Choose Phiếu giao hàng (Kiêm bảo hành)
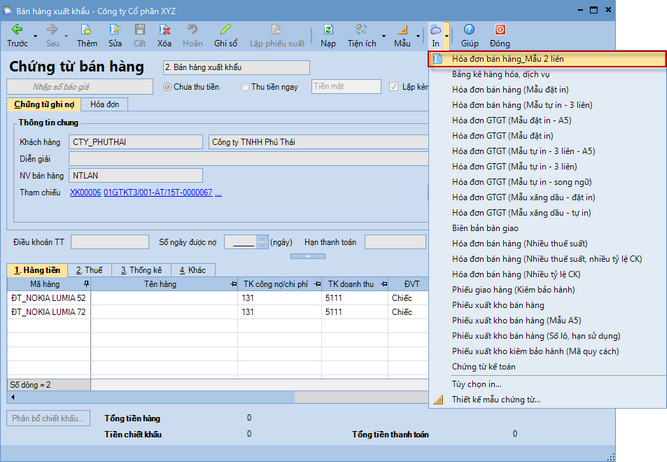The width and height of the screenshot is (667, 462). coord(547,290)
